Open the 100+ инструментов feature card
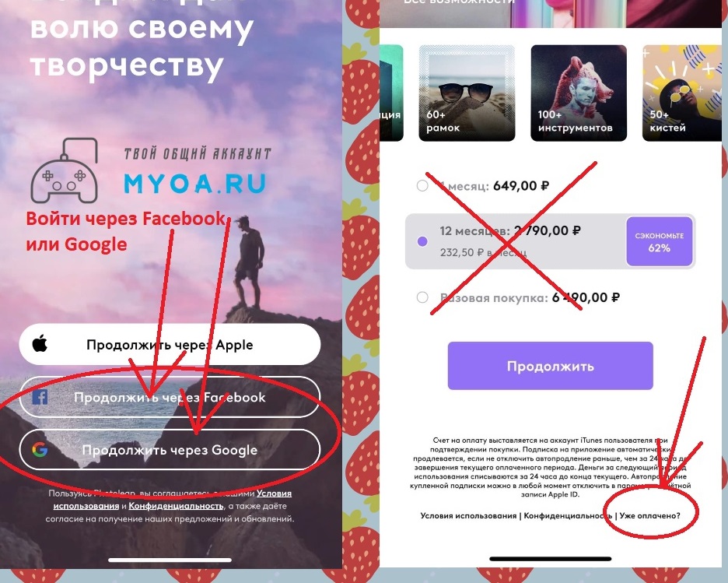 tap(579, 93)
